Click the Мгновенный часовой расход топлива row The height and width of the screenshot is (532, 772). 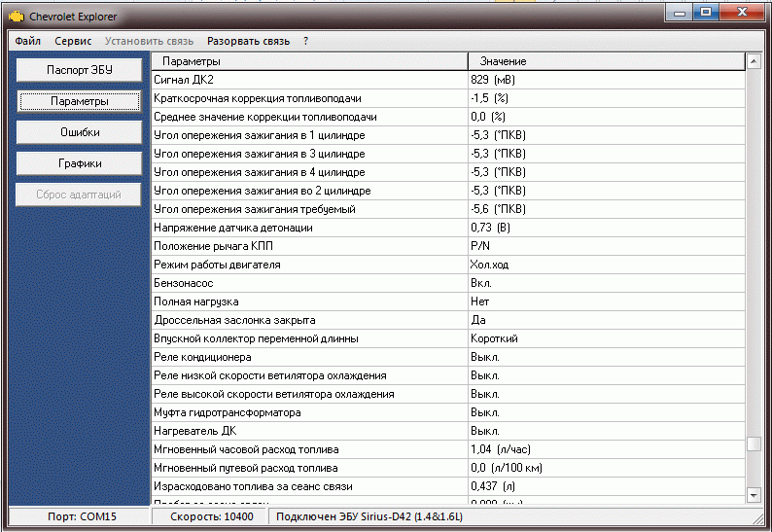(308, 449)
